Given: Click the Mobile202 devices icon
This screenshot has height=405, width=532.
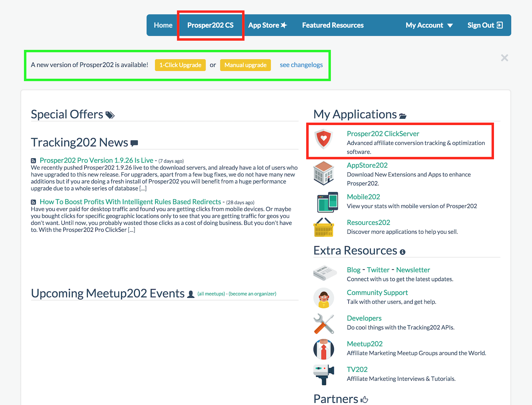Looking at the screenshot, I should click(x=327, y=202).
